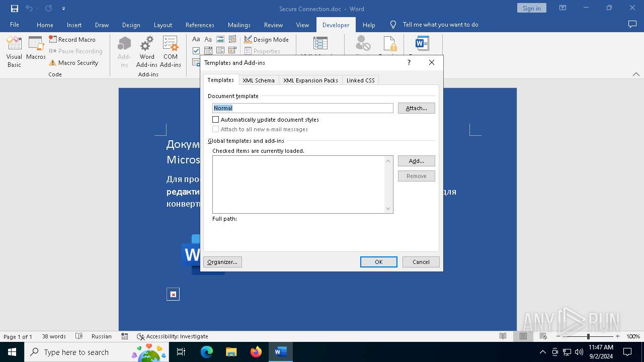Open the Macros list button

tap(36, 49)
